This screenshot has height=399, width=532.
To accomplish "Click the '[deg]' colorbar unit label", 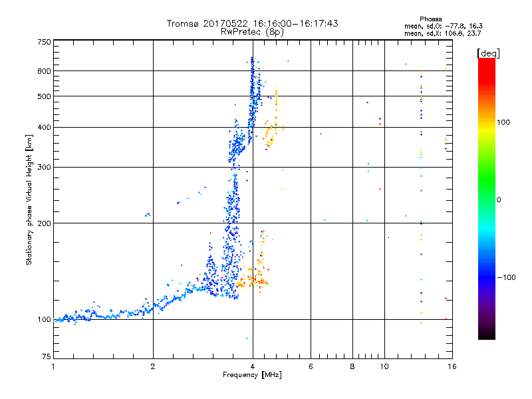I will point(488,53).
